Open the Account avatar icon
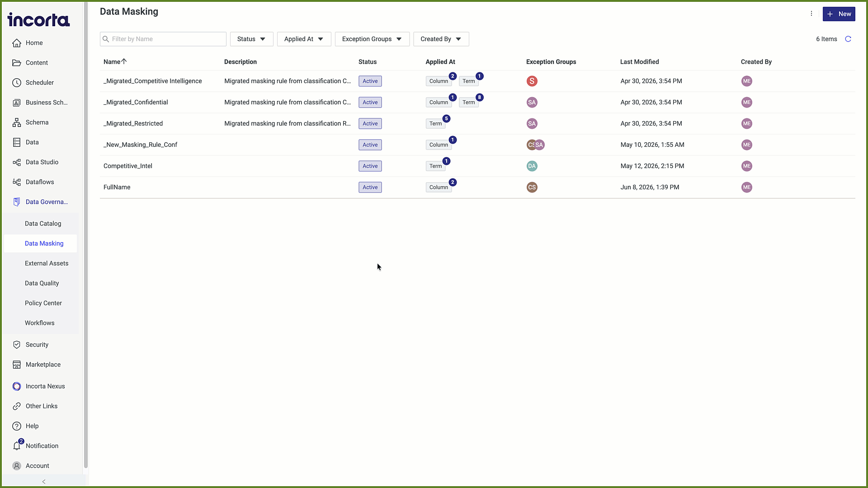Viewport: 868px width, 488px height. [17, 466]
